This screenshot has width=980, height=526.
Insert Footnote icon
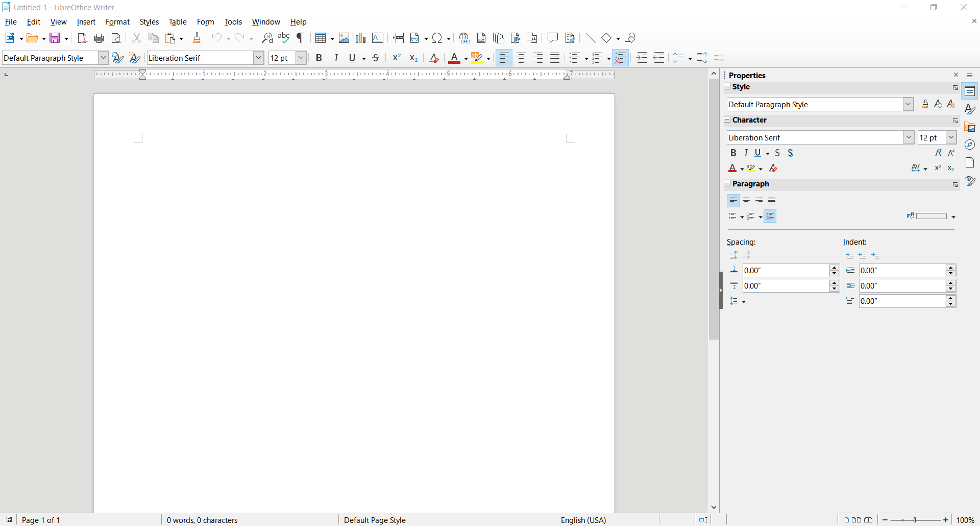pos(481,38)
